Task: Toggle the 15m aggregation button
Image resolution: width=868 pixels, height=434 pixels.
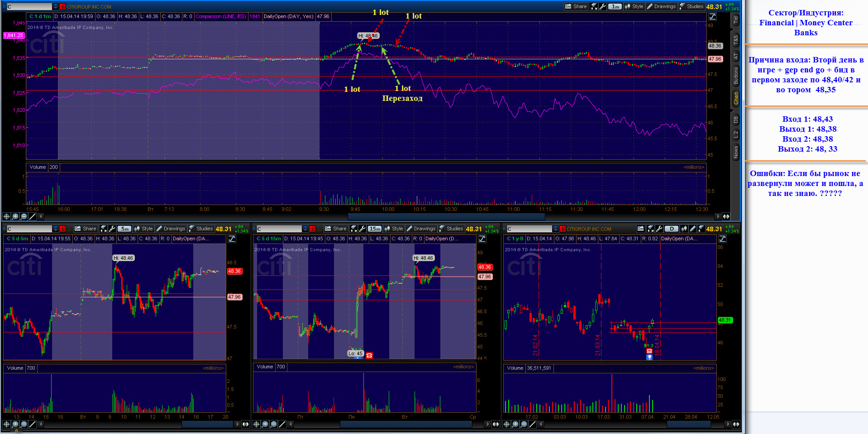Action: pos(374,229)
